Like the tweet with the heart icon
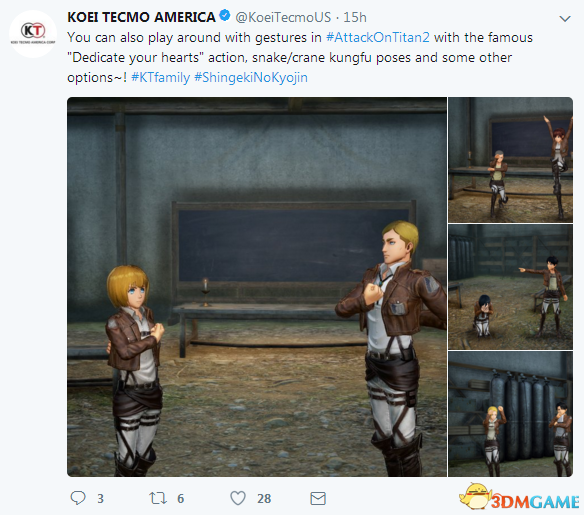 tap(238, 498)
